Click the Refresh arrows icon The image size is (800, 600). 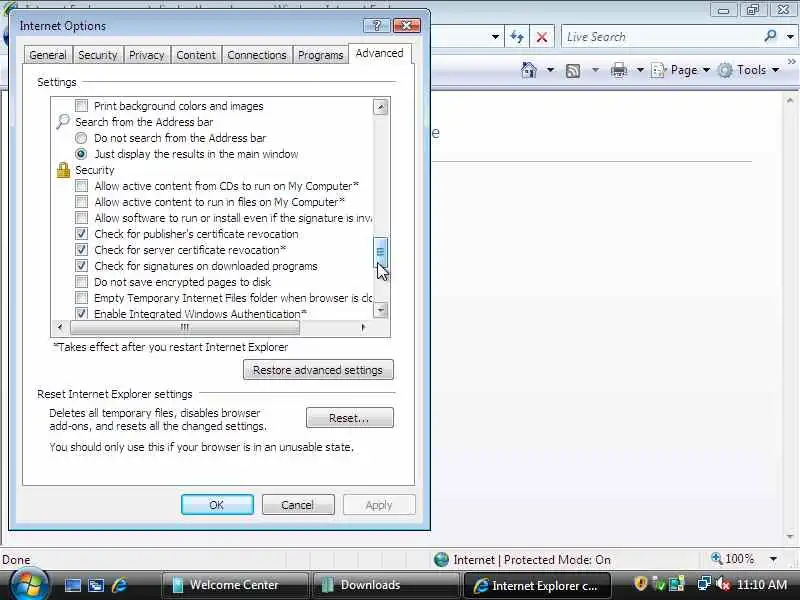click(516, 37)
